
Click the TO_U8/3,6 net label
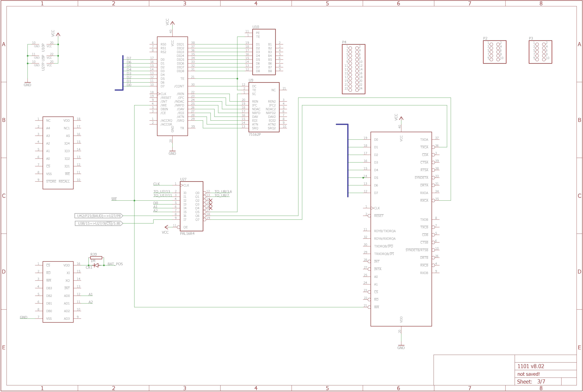[x=223, y=191]
